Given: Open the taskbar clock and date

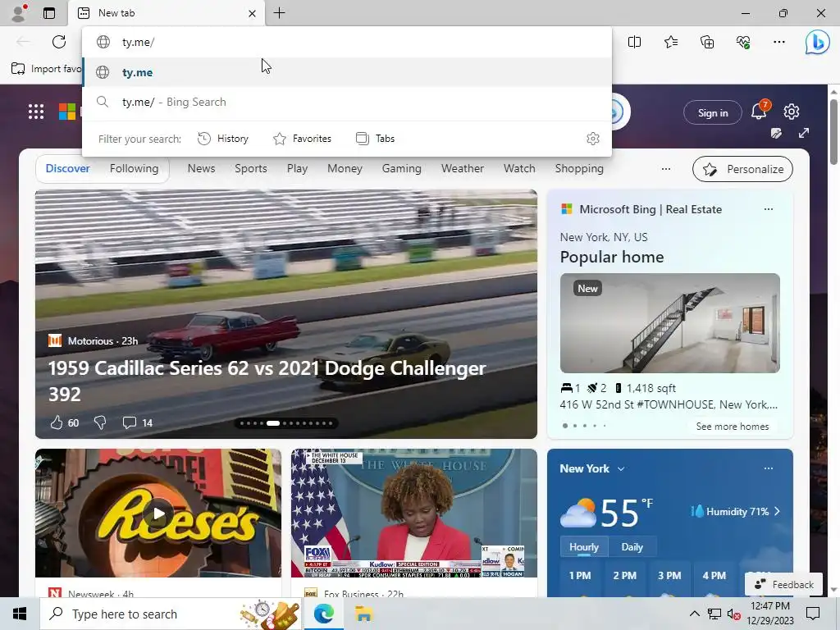Looking at the screenshot, I should [x=769, y=614].
